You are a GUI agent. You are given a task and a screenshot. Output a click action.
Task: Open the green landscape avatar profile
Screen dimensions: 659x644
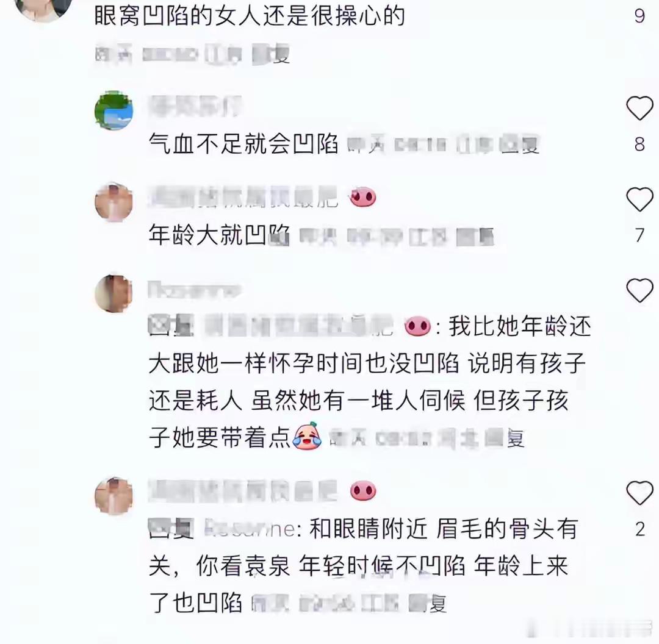pos(114,110)
